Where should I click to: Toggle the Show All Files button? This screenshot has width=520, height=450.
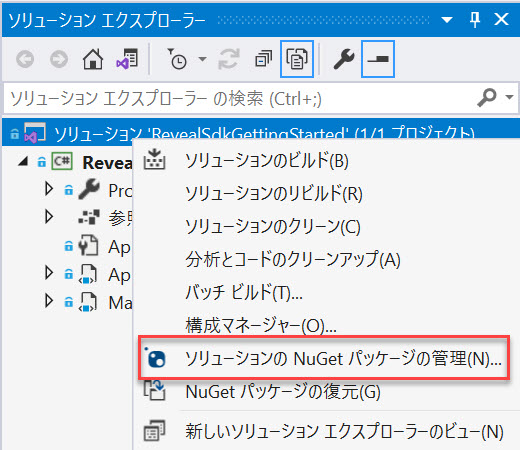click(297, 59)
